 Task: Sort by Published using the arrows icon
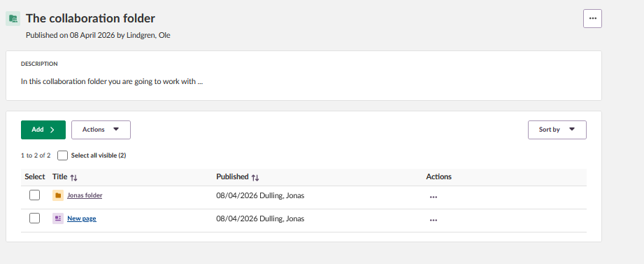point(255,178)
